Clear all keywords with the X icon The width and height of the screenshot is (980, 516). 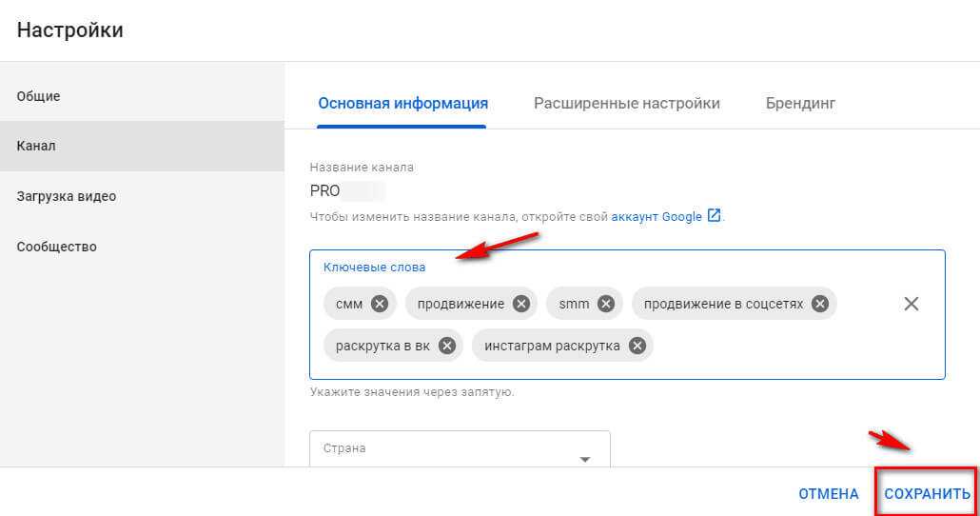(x=911, y=304)
